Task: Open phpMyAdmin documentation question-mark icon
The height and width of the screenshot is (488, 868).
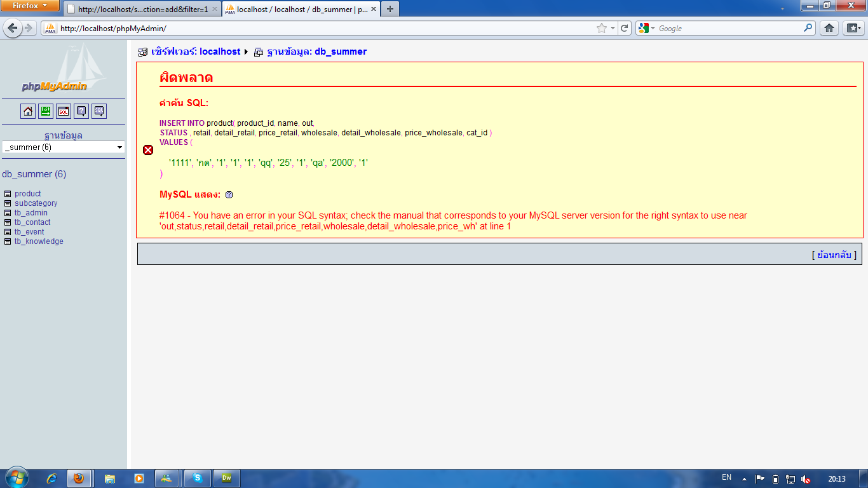Action: tap(81, 111)
